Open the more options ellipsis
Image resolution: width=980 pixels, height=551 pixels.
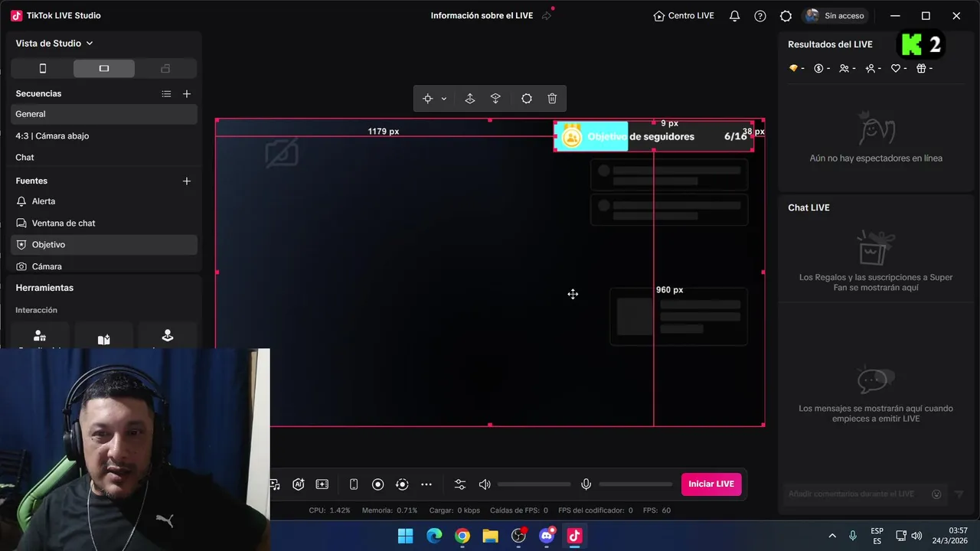coord(426,484)
